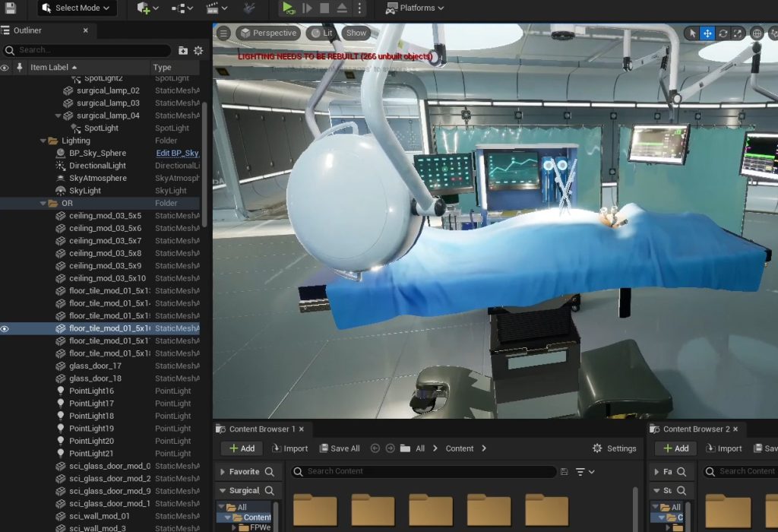Click the Outliner settings gear icon
Viewport: 778px width, 532px height.
[198, 50]
